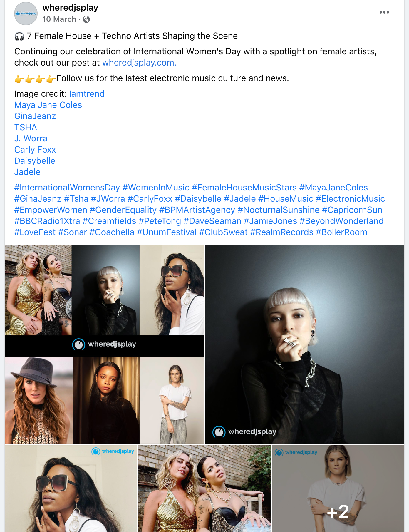Open the three-dot post options menu

(384, 12)
